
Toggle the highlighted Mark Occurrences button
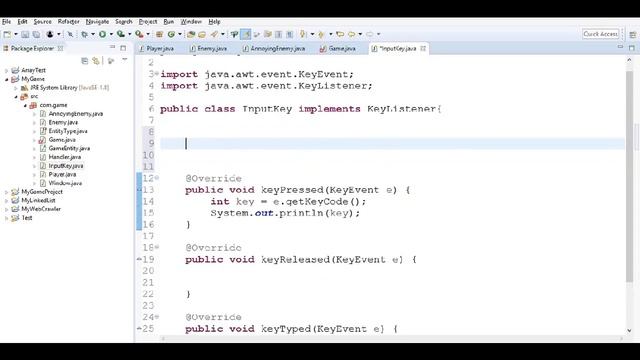click(x=246, y=34)
